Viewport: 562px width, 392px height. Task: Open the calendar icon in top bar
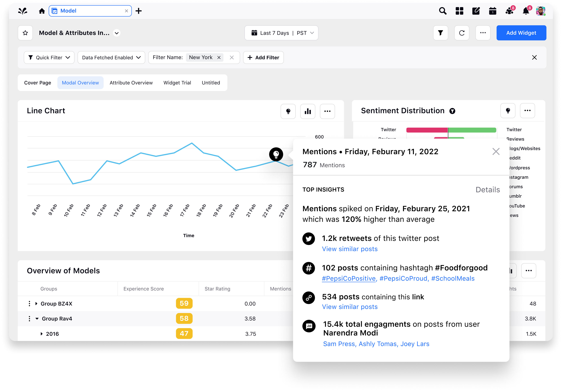(493, 11)
